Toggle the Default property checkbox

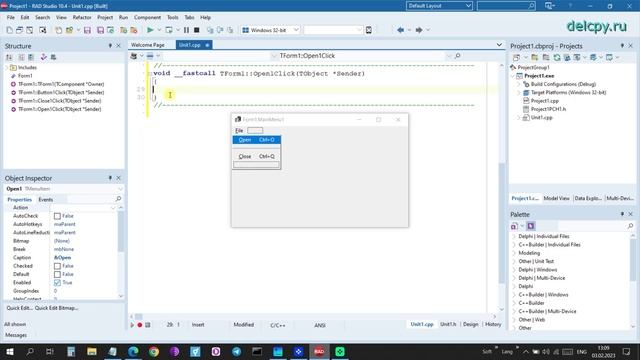(x=57, y=274)
